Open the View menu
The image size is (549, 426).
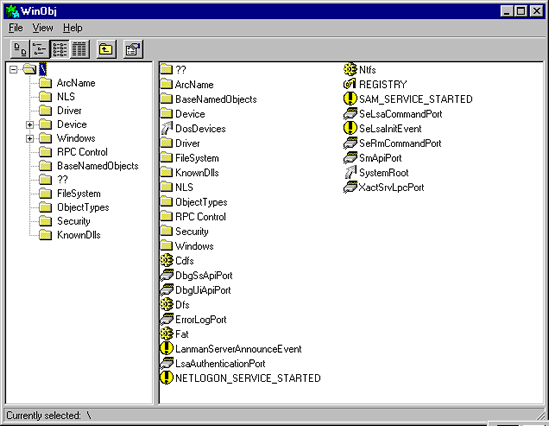[x=43, y=28]
